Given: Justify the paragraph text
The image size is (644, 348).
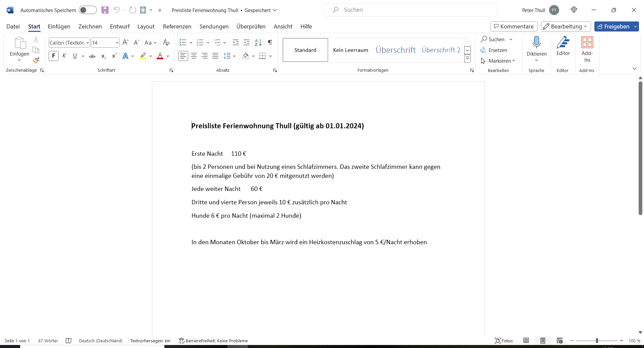Looking at the screenshot, I should (215, 56).
